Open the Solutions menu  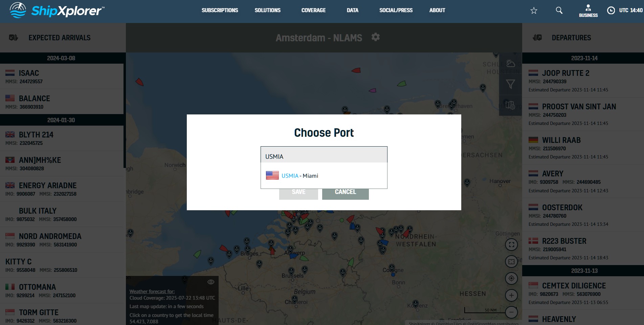click(x=267, y=10)
